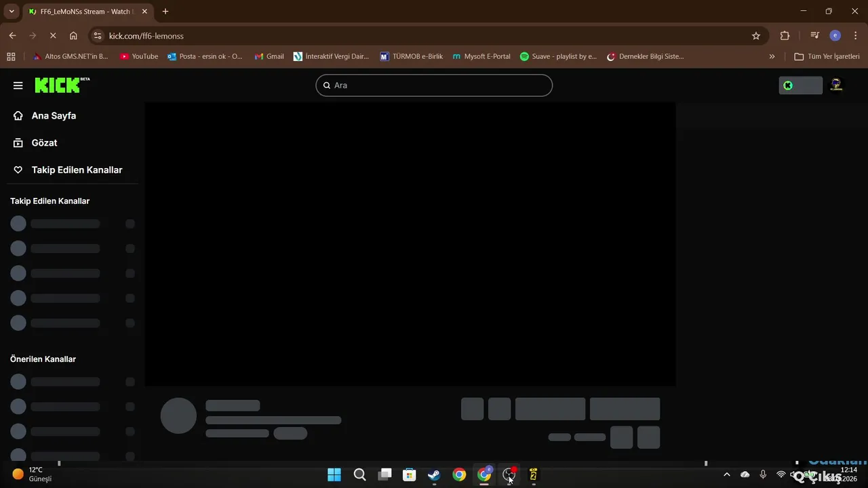Open the yellow app icon on the taskbar

pos(534,474)
